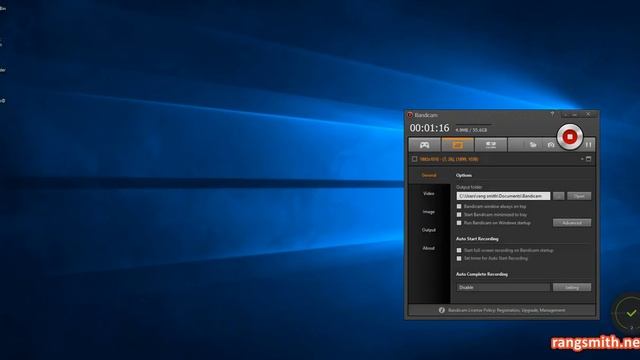Viewport: 640px width, 360px height.
Task: Enable Start Bandicam minimized to tray
Action: (x=459, y=215)
